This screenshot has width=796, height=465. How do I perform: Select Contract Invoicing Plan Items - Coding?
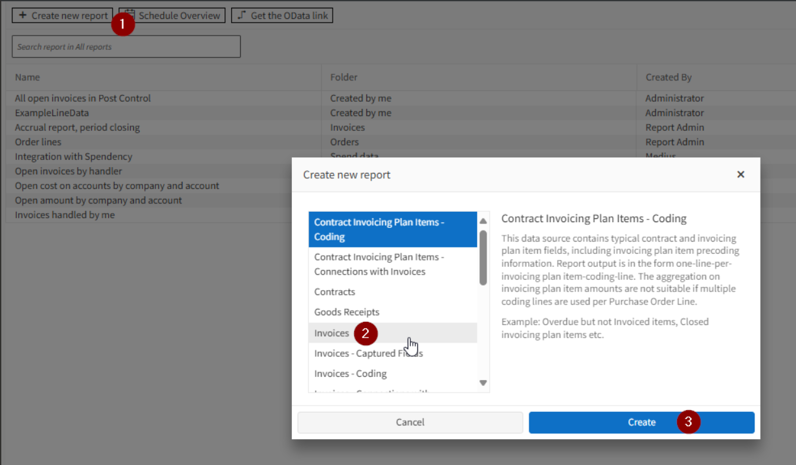[392, 229]
